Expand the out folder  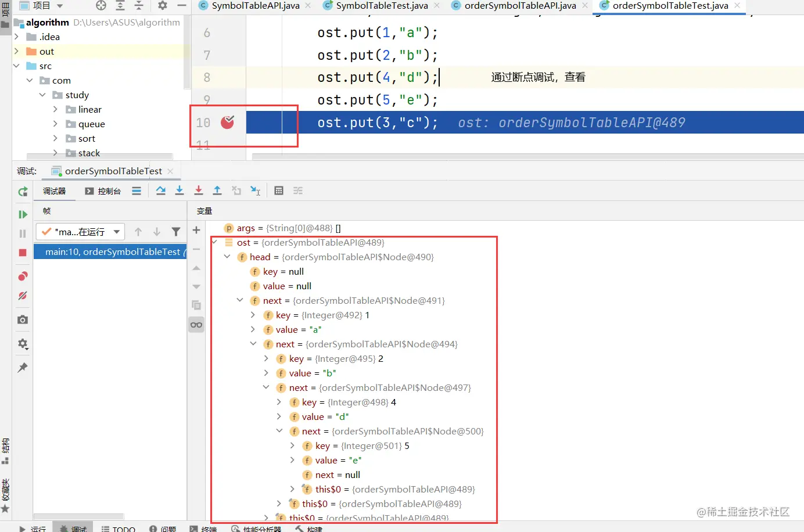tap(16, 51)
